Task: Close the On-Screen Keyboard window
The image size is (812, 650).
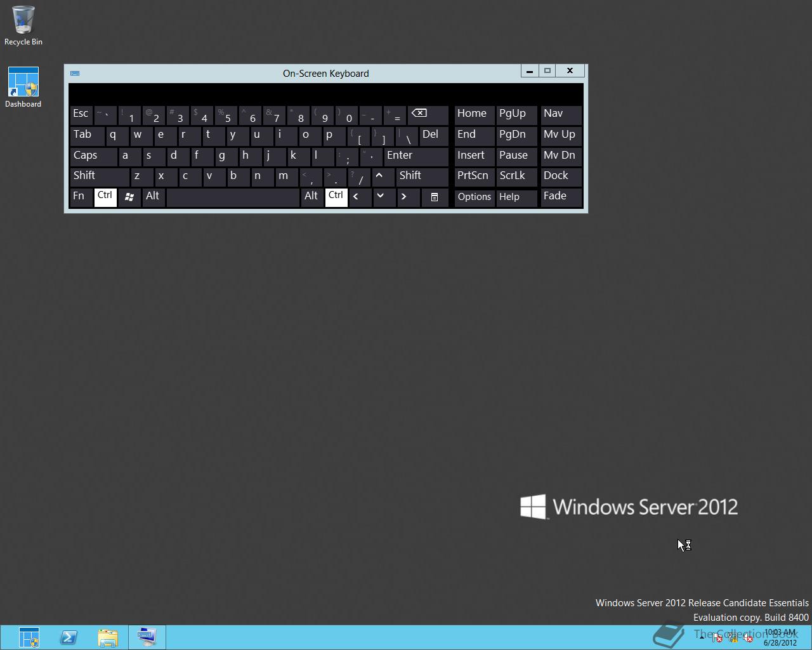Action: click(x=570, y=71)
